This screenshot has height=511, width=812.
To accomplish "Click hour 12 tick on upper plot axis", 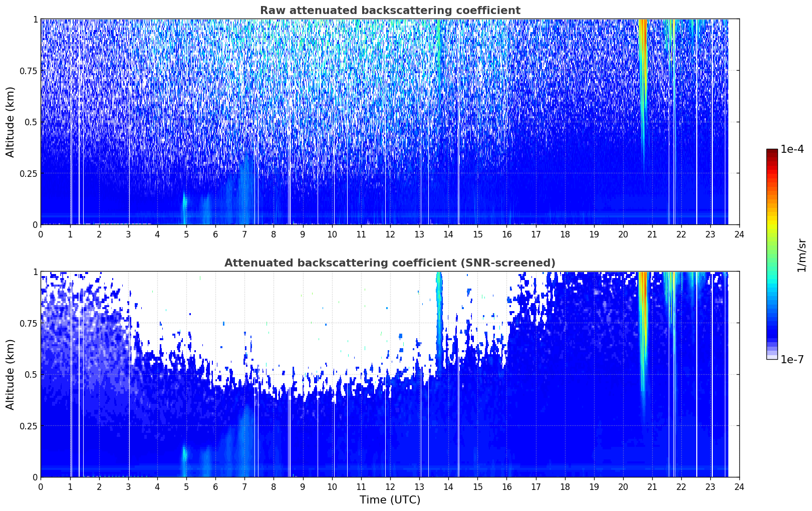I will (390, 234).
